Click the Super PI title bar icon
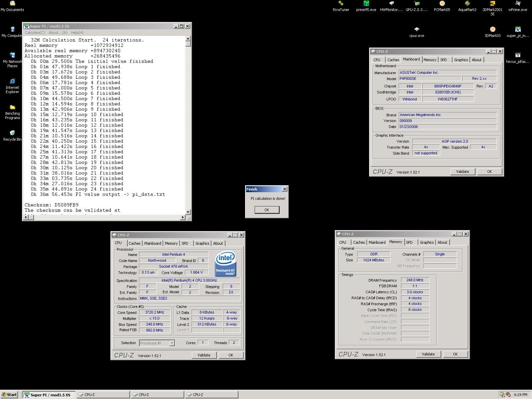This screenshot has width=532, height=399. (x=26, y=26)
